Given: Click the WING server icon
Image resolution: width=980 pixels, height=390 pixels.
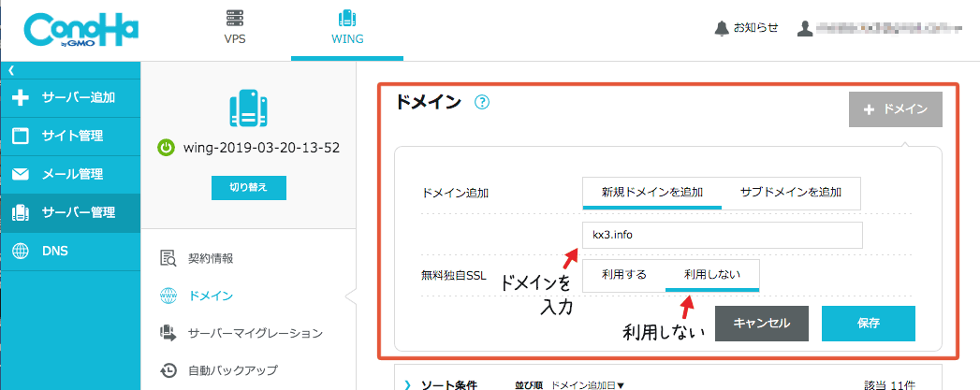Looking at the screenshot, I should (347, 18).
